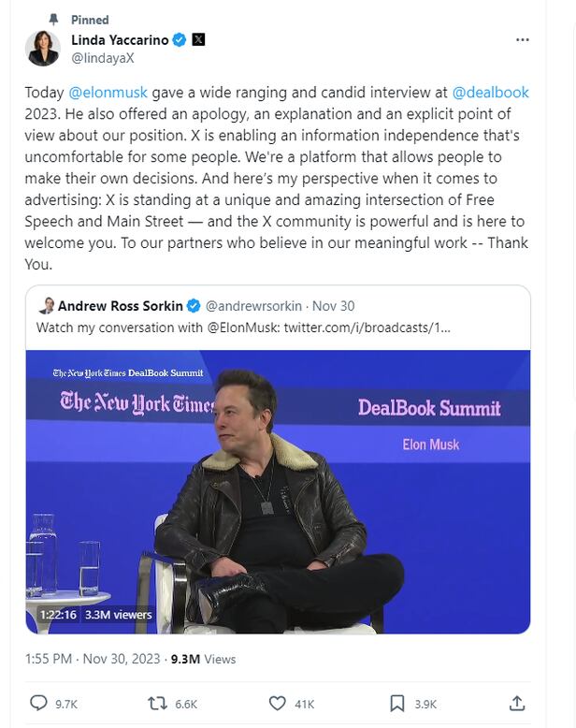Open the @elonmusk mention link

108,93
